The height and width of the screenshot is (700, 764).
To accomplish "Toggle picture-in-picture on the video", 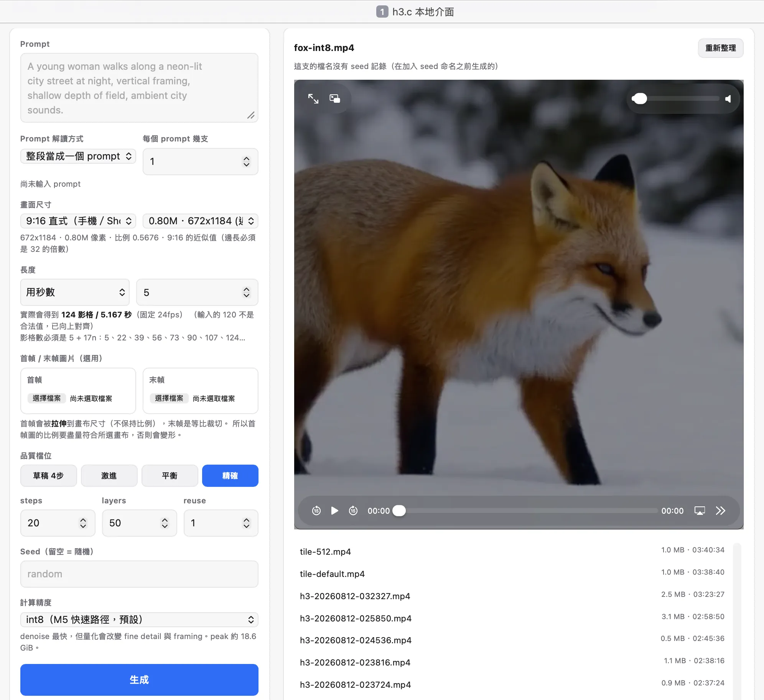I will tap(335, 99).
